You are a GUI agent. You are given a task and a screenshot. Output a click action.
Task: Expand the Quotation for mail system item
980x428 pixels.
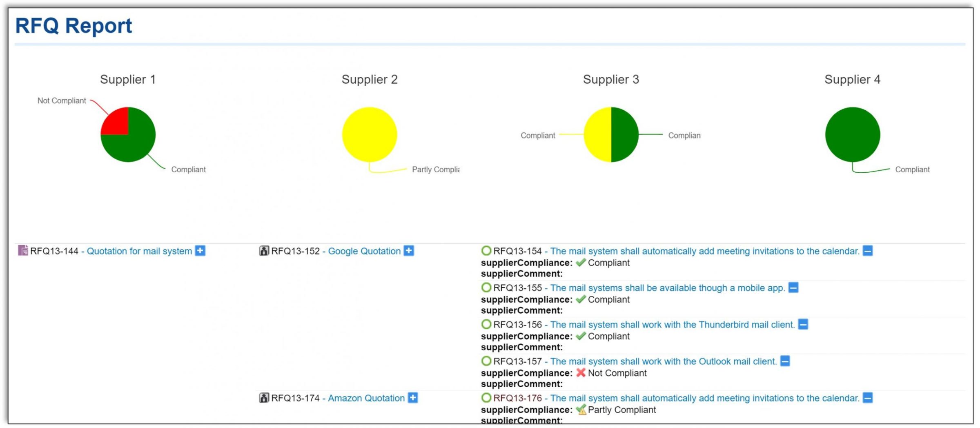point(200,251)
